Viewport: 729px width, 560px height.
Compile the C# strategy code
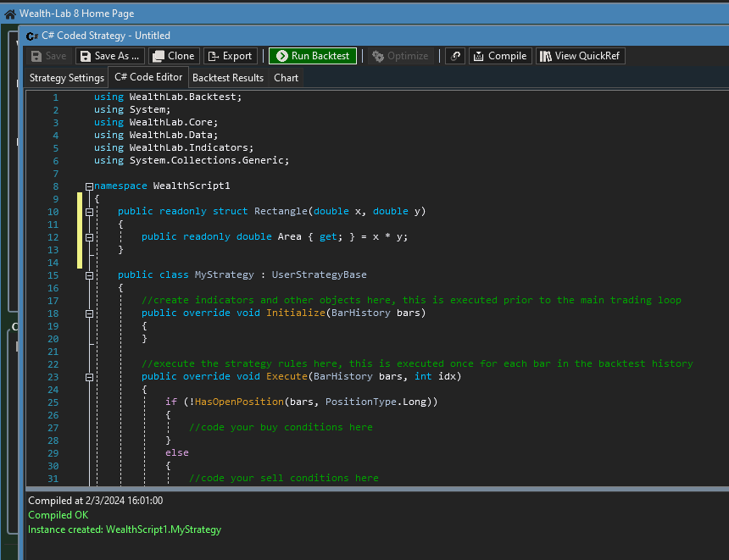pos(500,56)
